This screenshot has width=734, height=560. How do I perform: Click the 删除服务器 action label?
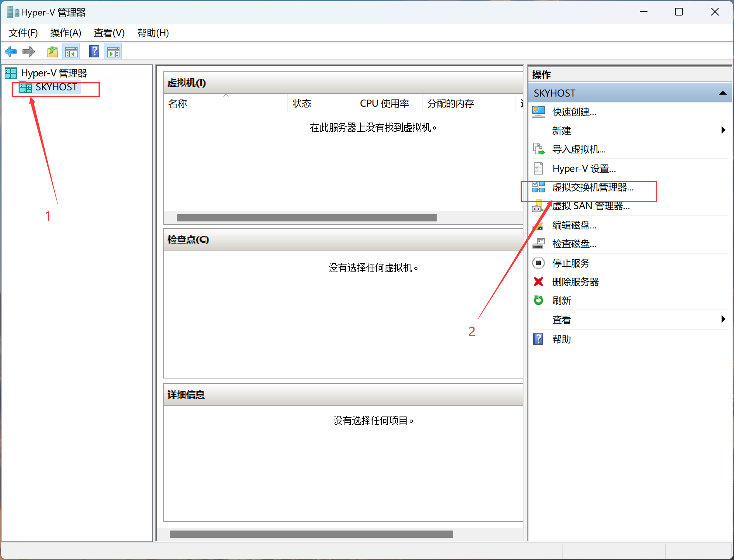576,282
